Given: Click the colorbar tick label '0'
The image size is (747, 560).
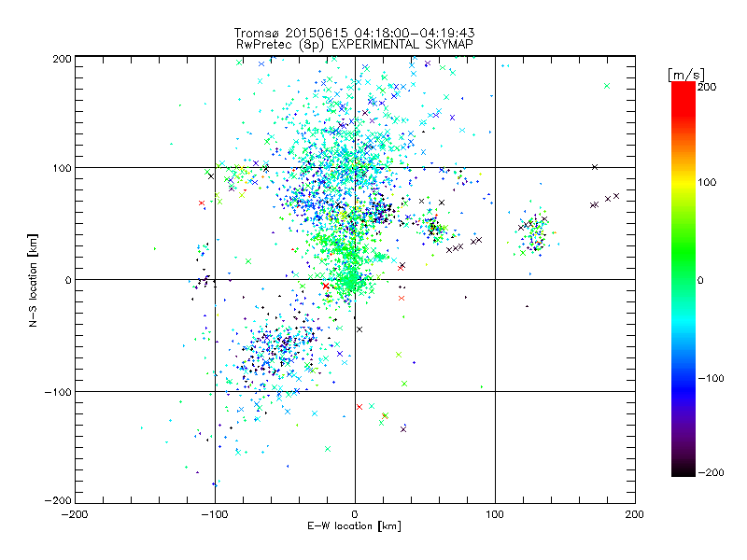Looking at the screenshot, I should (x=700, y=280).
